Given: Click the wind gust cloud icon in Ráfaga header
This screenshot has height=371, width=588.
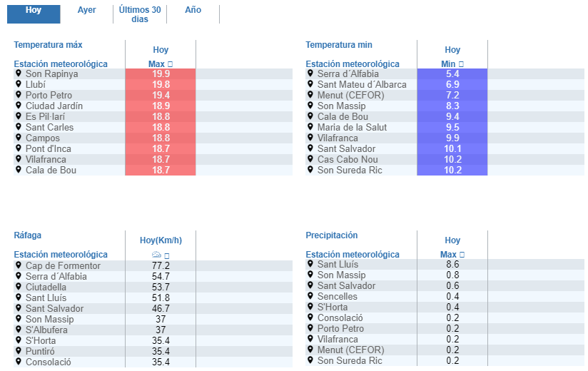Looking at the screenshot, I should [x=156, y=255].
